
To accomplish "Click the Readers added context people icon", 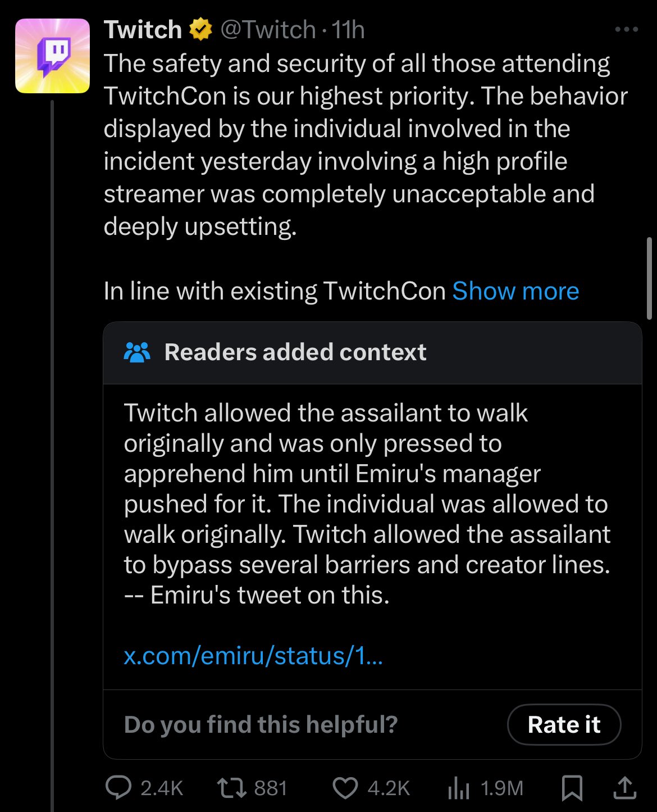I will [136, 352].
